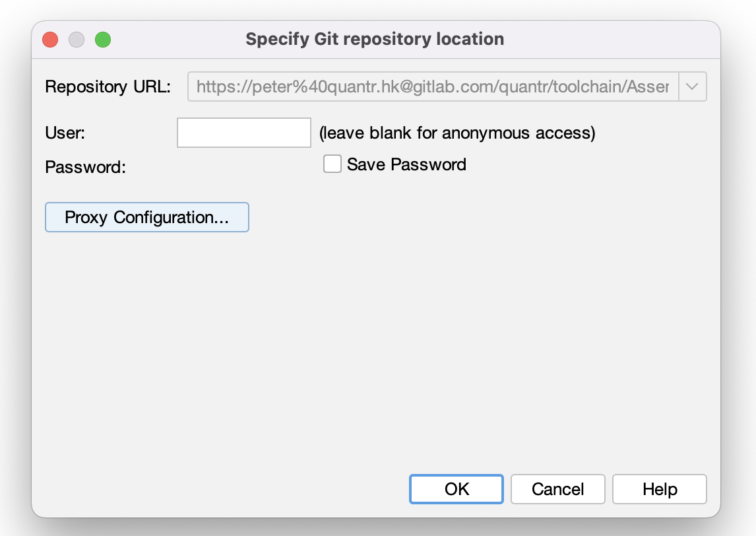Click the dialog title Specify Git repository location

coord(375,39)
